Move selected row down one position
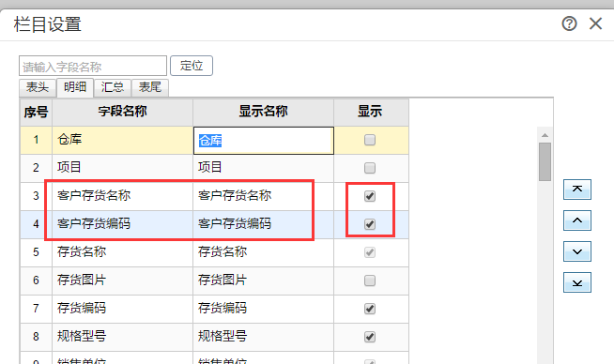Image resolution: width=614 pixels, height=364 pixels. click(576, 251)
